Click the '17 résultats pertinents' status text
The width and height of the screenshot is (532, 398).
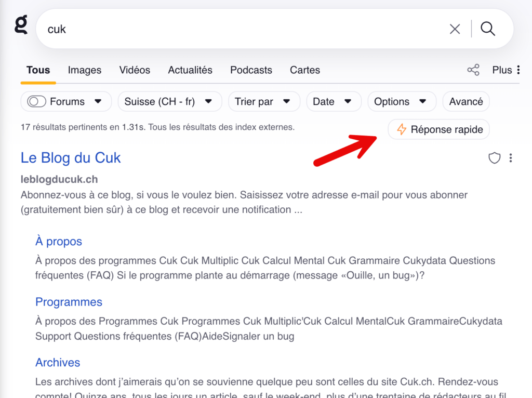pos(157,127)
